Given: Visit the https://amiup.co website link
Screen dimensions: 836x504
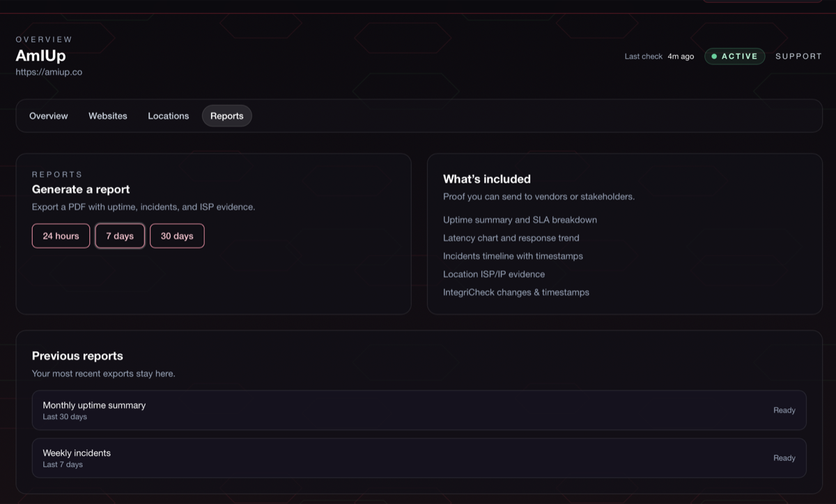Looking at the screenshot, I should 47,72.
